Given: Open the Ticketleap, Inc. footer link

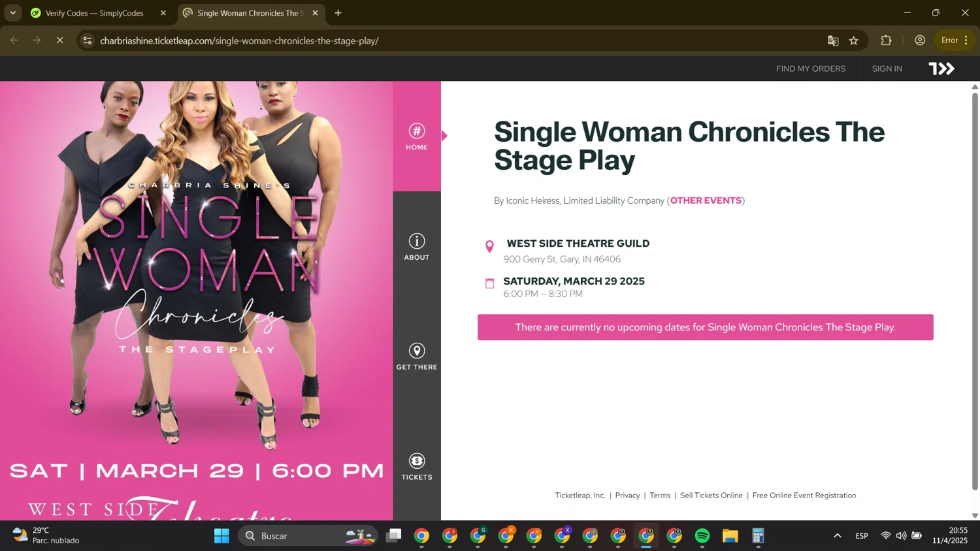Looking at the screenshot, I should (x=580, y=496).
